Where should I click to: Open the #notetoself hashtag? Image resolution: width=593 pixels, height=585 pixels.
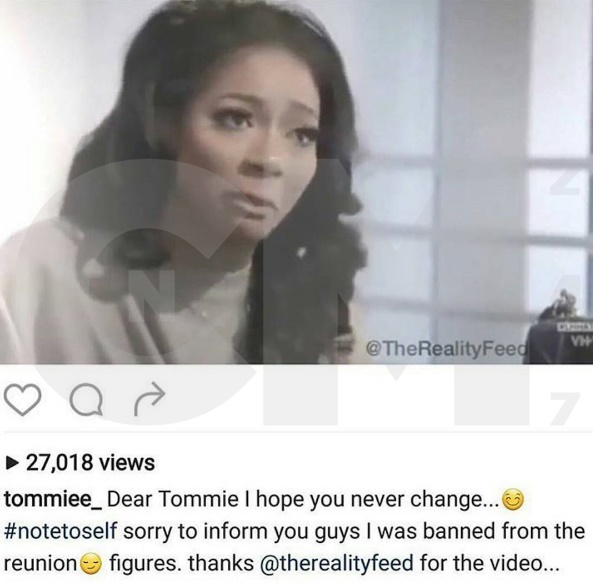click(61, 532)
